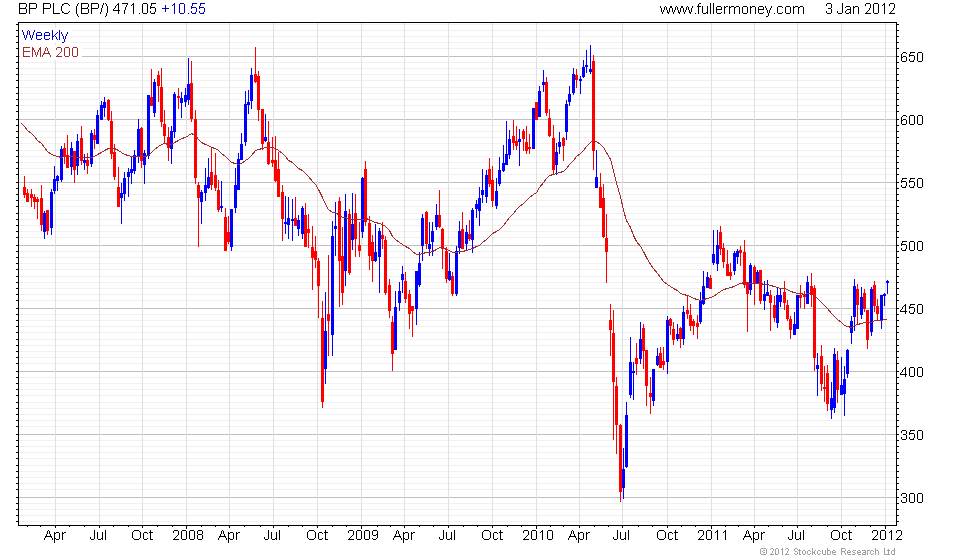Select the EMA 200 legend label
This screenshot has width=980, height=560.
tap(50, 52)
